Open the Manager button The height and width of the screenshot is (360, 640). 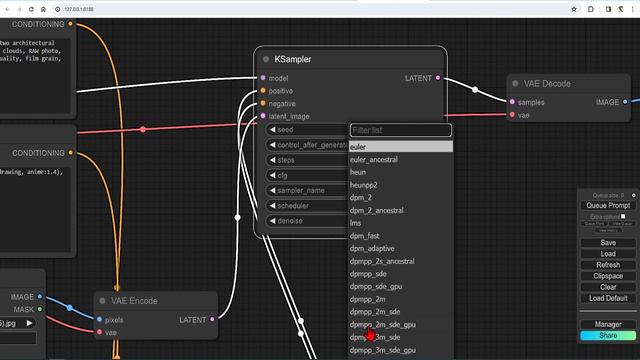(608, 324)
